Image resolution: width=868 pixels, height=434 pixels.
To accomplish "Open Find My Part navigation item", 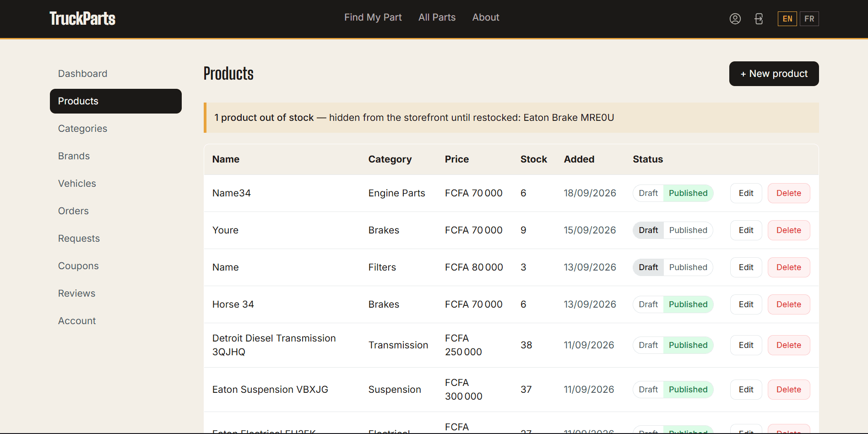I will pyautogui.click(x=373, y=17).
